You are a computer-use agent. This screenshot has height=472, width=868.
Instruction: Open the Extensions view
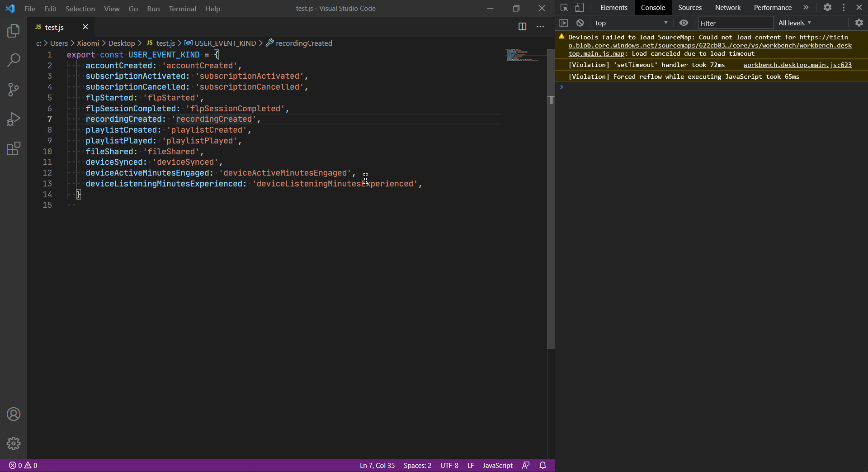click(14, 148)
